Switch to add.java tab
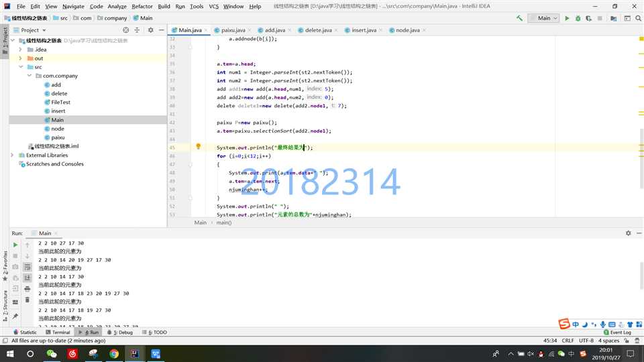 (275, 30)
